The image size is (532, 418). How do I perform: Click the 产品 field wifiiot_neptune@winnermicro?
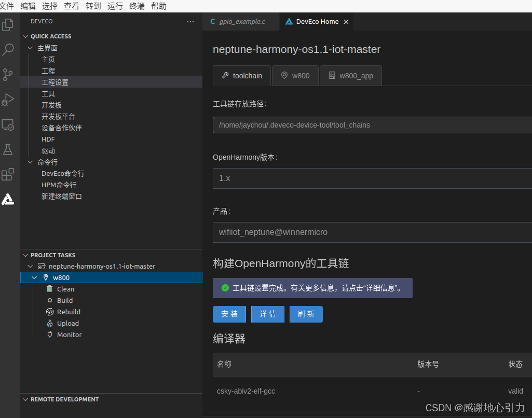point(372,232)
